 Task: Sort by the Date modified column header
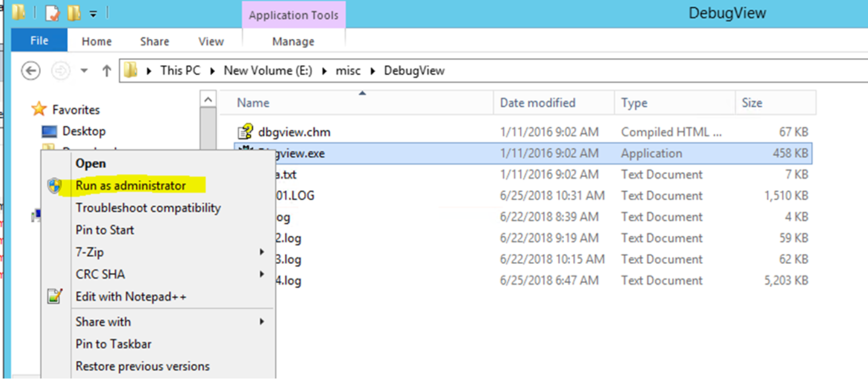coord(554,102)
